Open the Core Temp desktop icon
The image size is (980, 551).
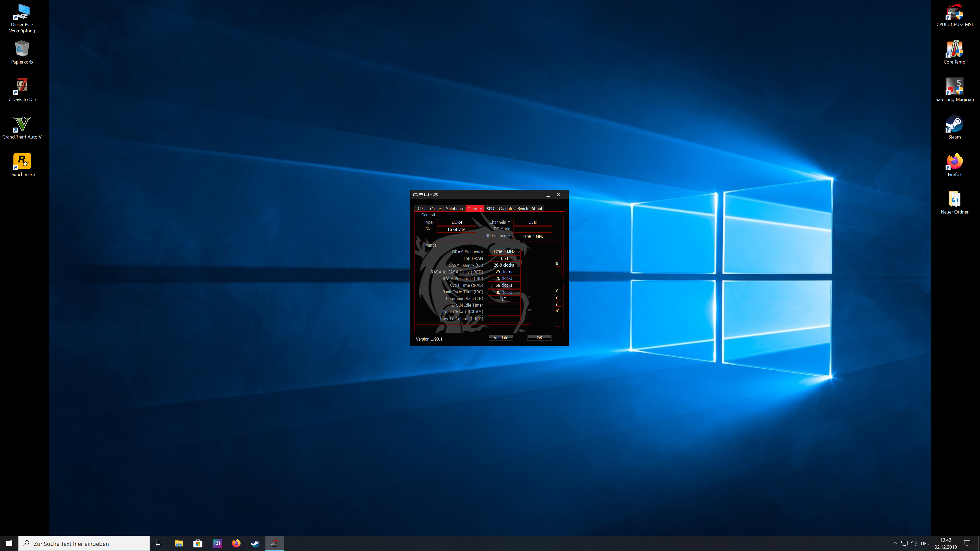point(954,51)
